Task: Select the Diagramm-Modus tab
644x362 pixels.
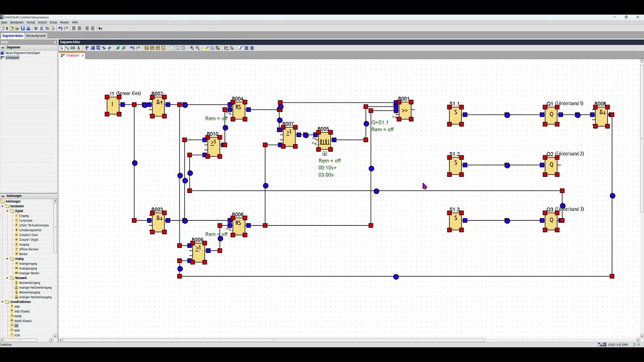Action: point(13,36)
